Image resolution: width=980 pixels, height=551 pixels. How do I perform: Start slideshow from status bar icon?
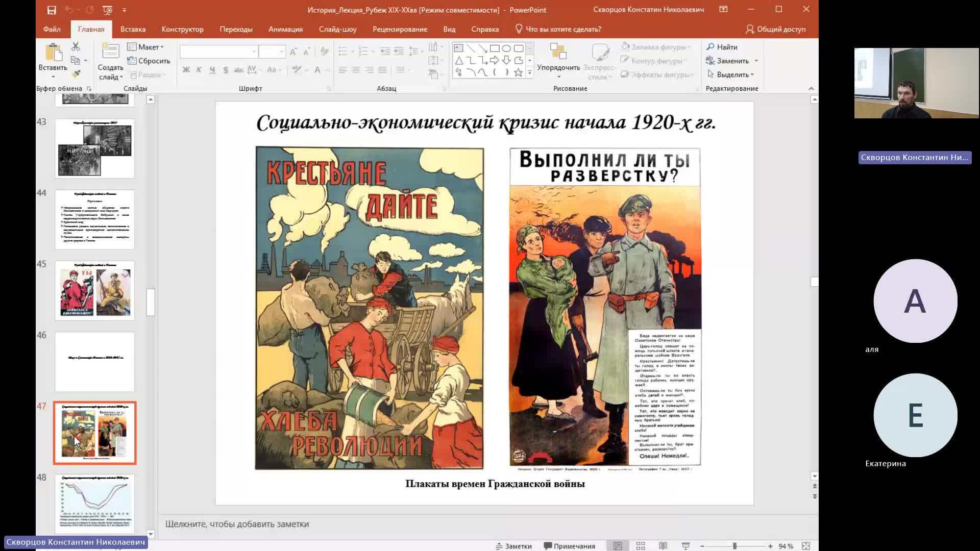[x=685, y=546]
